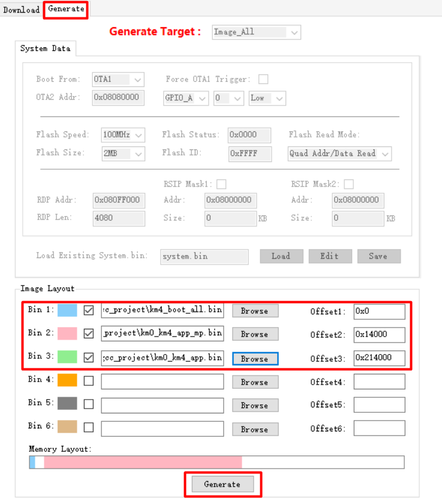This screenshot has width=442, height=504.
Task: Click the pink segment in Memory Layout bar
Action: click(143, 462)
